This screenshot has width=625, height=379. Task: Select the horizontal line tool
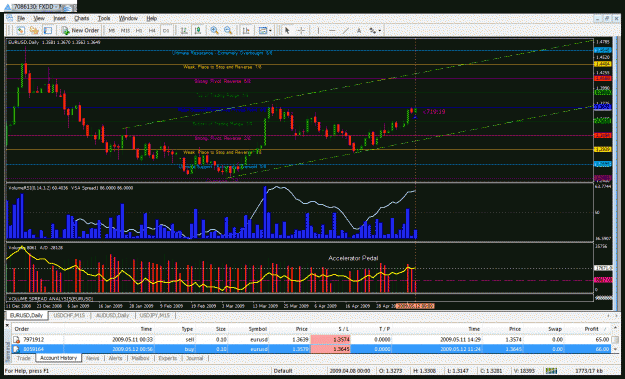pyautogui.click(x=332, y=30)
